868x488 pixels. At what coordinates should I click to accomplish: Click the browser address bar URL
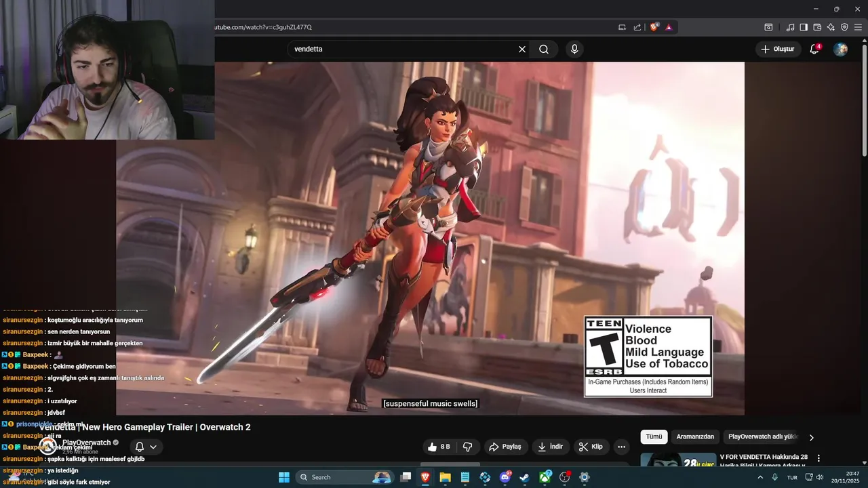click(x=264, y=27)
